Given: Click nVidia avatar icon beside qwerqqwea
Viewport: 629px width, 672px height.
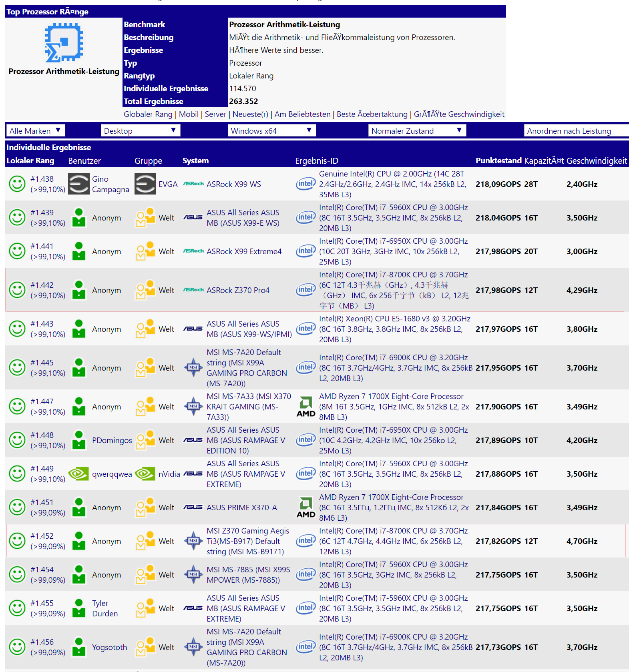Looking at the screenshot, I should pos(79,474).
